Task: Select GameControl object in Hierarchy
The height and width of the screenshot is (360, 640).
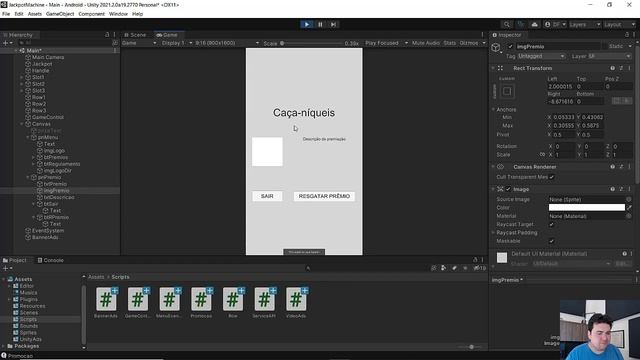Action: tap(47, 117)
